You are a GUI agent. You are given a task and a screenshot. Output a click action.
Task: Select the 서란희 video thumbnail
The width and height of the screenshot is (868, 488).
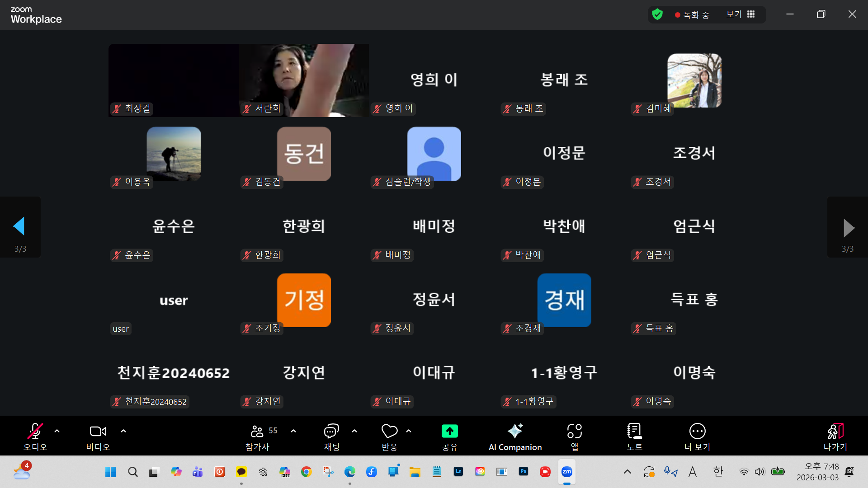tap(303, 80)
